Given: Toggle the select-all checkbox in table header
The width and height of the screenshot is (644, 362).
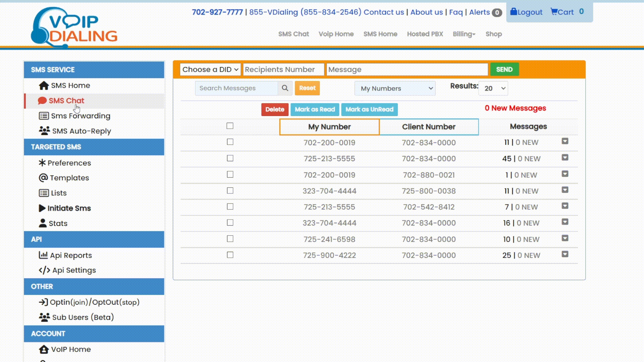Looking at the screenshot, I should [230, 126].
